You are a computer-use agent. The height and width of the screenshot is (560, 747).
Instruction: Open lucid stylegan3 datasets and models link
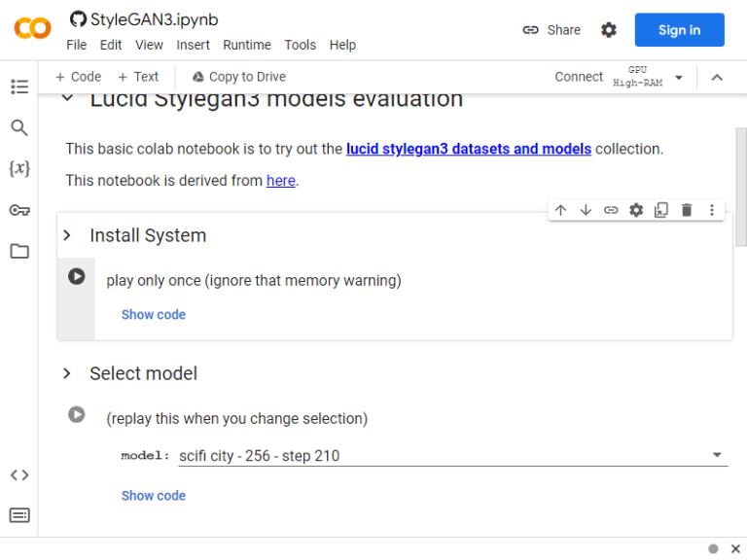[x=469, y=149]
